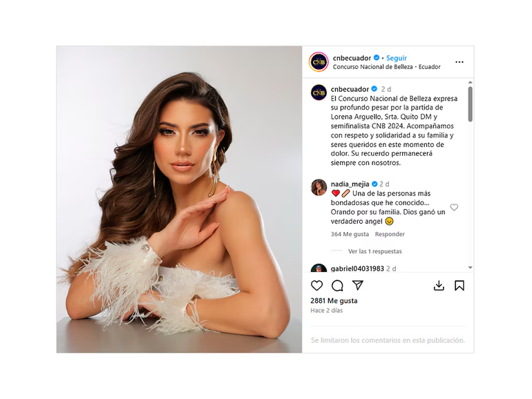Like nadia_mejia's comment heart
Screen dimensions: 532x399
pyautogui.click(x=454, y=207)
